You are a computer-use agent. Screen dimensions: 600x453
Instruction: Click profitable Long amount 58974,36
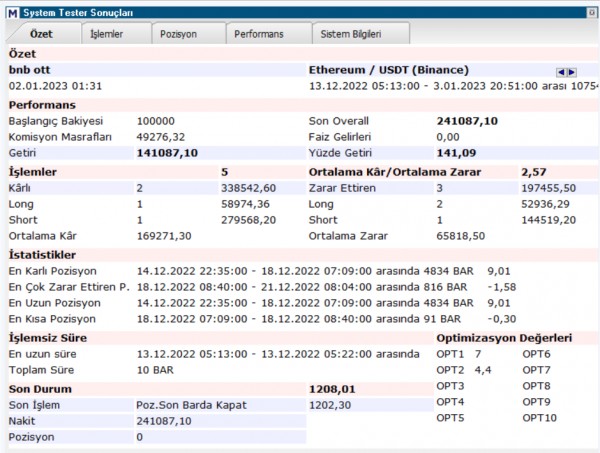(245, 204)
